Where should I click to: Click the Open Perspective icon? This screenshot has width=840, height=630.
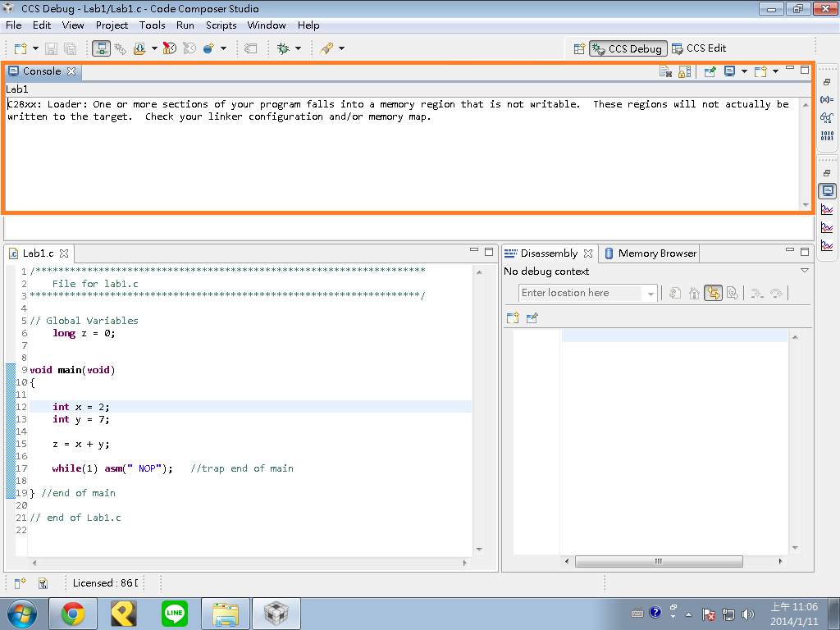click(x=579, y=48)
